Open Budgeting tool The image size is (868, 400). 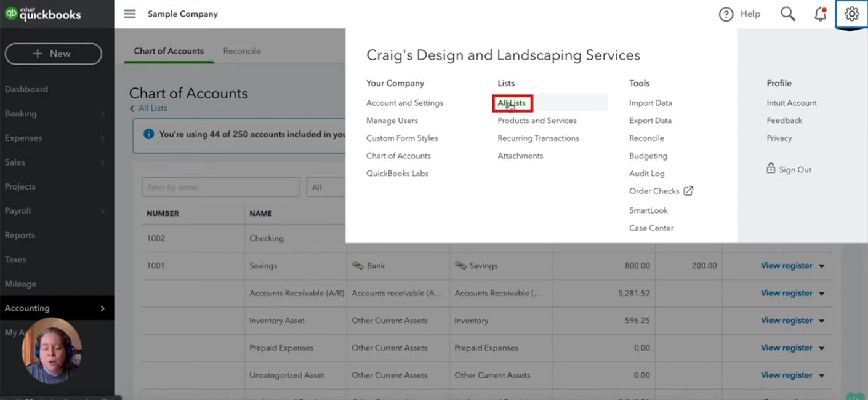tap(648, 156)
